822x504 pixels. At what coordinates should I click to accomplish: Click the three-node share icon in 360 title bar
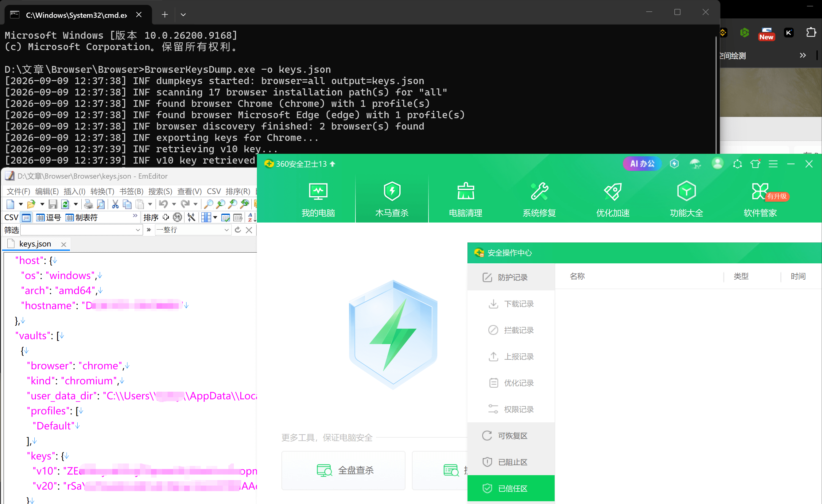pos(737,164)
